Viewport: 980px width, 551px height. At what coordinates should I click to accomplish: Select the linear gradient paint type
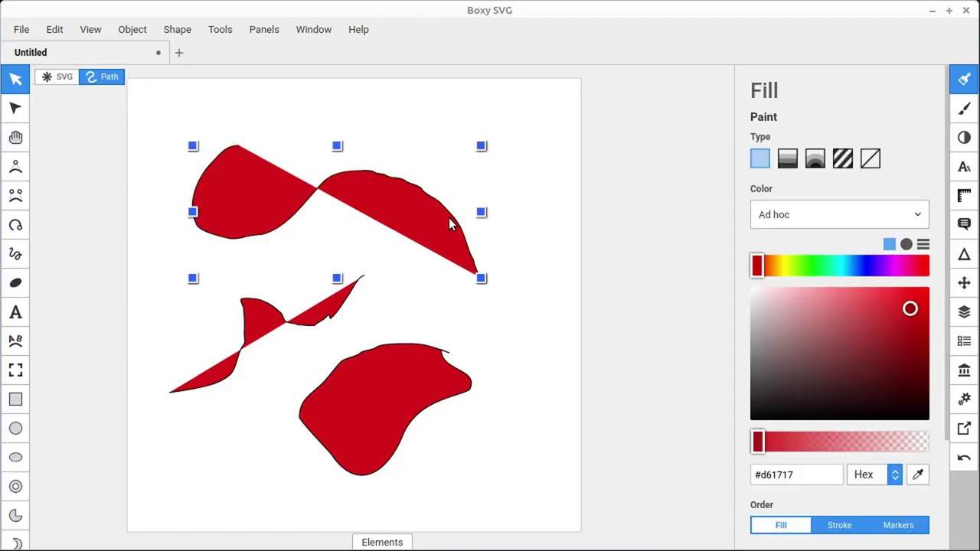(x=788, y=158)
